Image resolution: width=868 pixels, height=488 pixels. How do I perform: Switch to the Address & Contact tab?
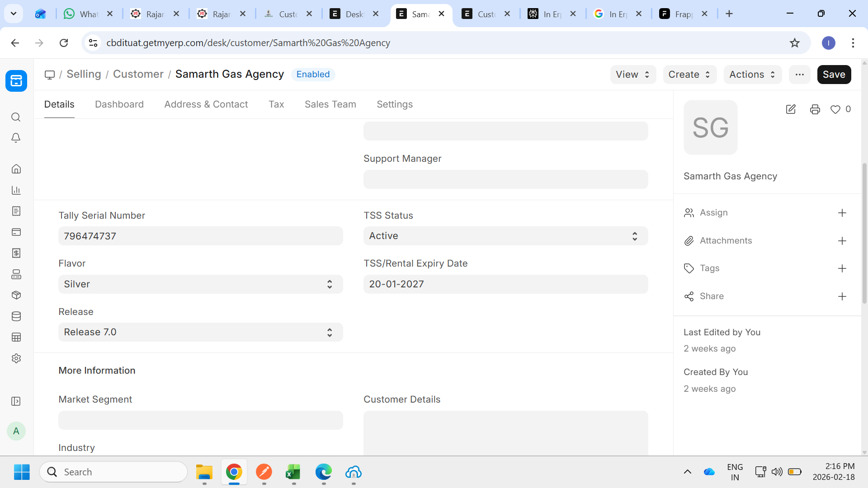pos(206,104)
